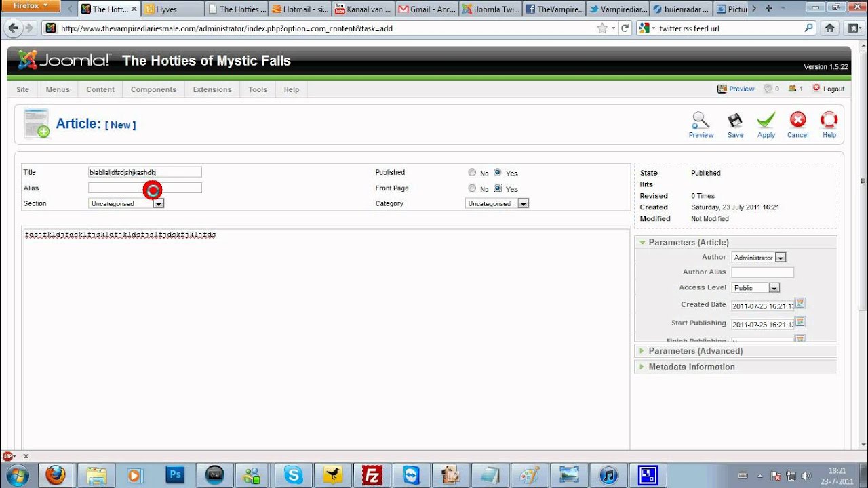Click the red Cancel icon
Image resolution: width=868 pixels, height=488 pixels.
(797, 121)
